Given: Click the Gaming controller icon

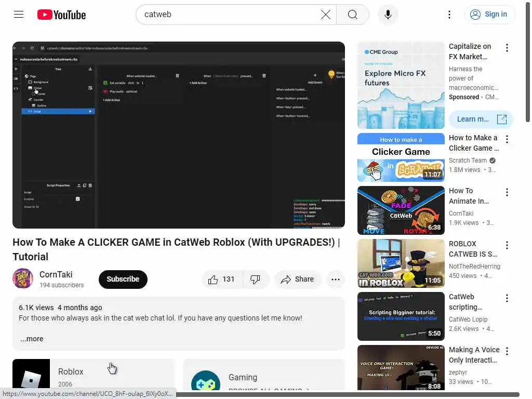Looking at the screenshot, I should point(206,382).
